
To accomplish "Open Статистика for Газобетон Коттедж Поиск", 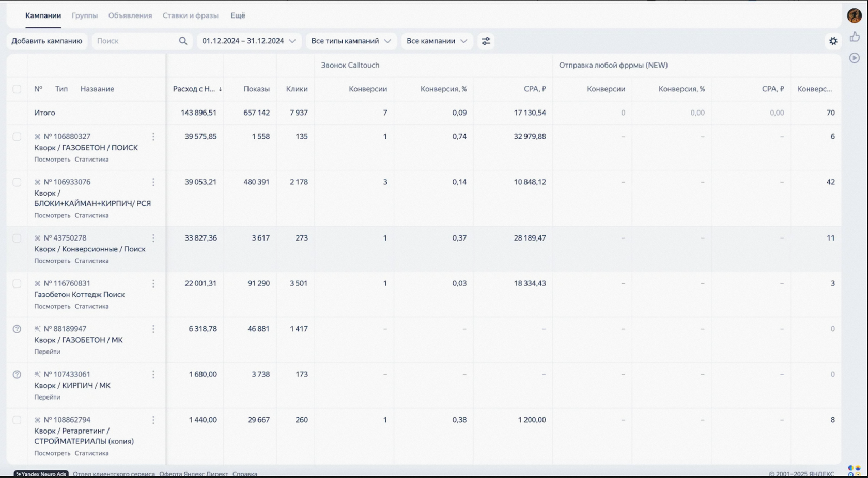I will click(x=91, y=306).
